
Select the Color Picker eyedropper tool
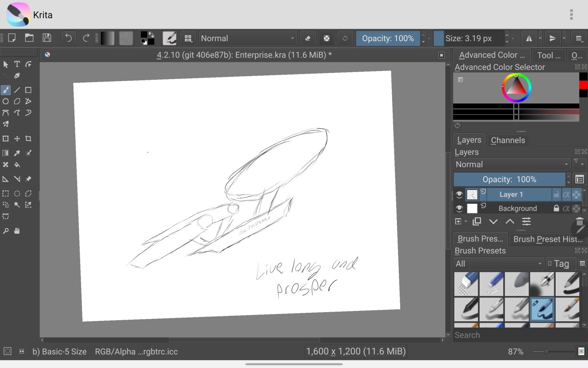[x=17, y=153]
